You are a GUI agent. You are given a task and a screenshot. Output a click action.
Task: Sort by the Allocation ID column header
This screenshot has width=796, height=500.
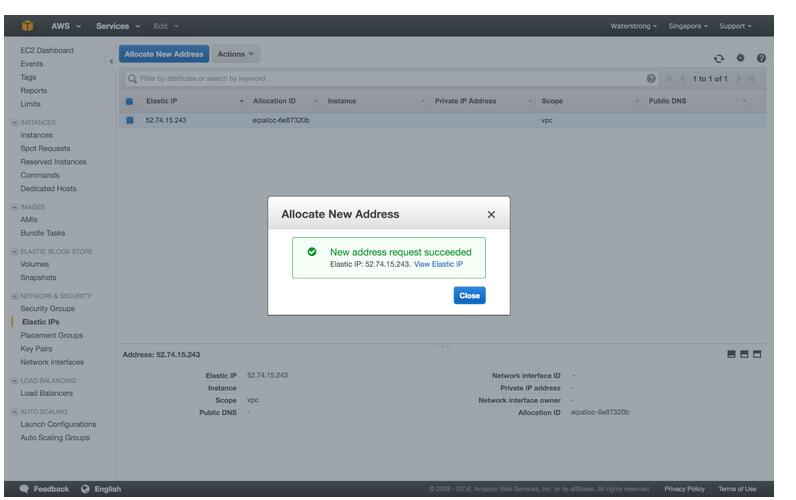click(x=274, y=101)
